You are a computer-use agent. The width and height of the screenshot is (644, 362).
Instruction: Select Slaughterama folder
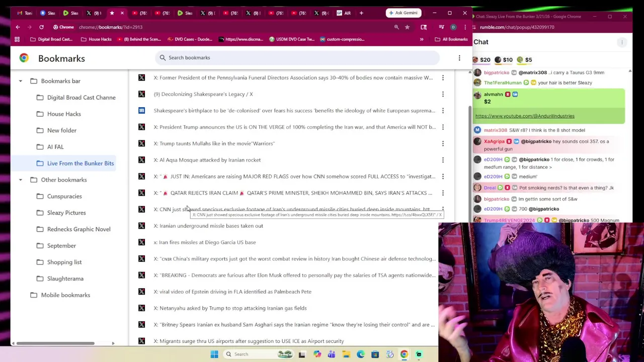(x=60, y=279)
